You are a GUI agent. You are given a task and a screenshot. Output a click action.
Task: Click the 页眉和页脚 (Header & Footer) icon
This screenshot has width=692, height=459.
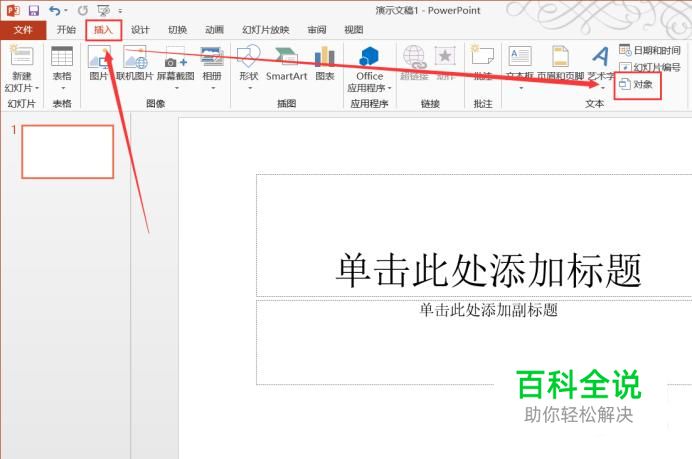click(560, 56)
